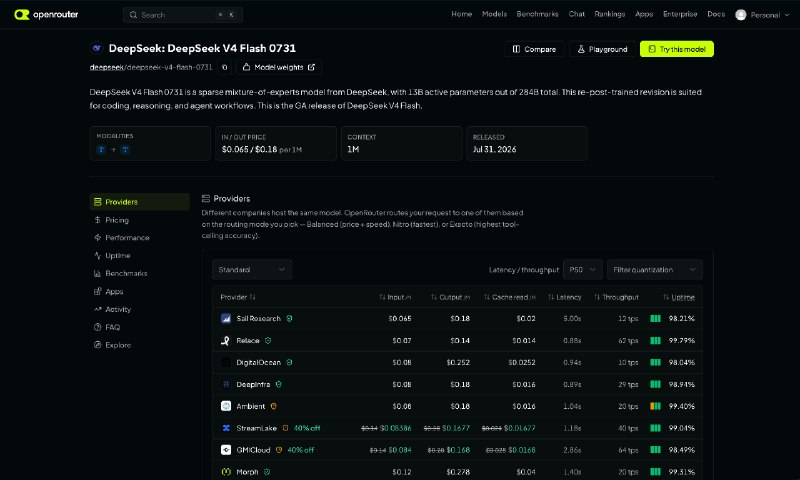Click the uptime bars for Ambient
Image resolution: width=800 pixels, height=480 pixels.
pos(656,406)
